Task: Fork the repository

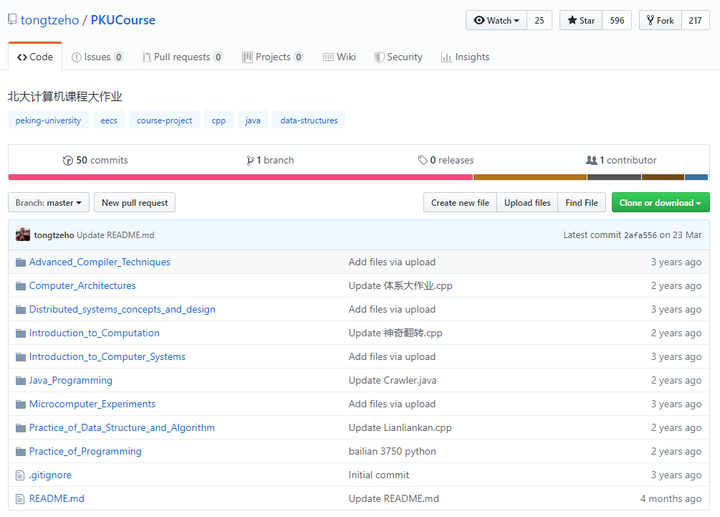Action: click(659, 20)
